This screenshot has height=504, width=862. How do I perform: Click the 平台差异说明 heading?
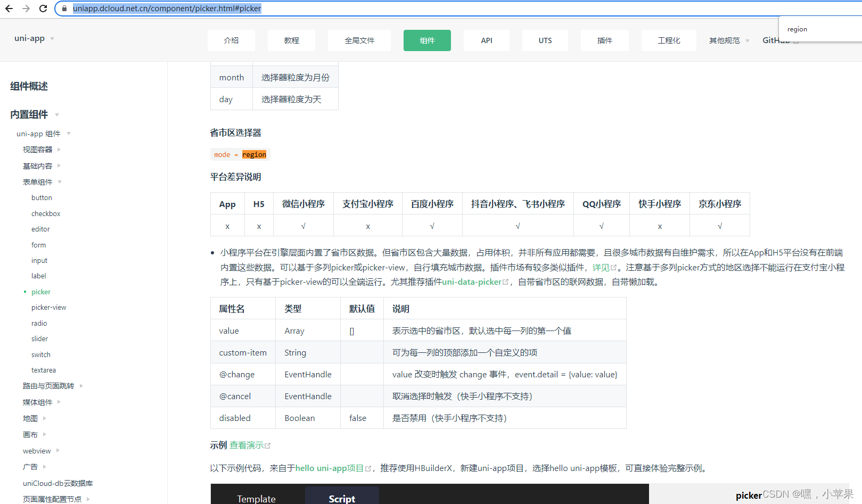point(235,177)
